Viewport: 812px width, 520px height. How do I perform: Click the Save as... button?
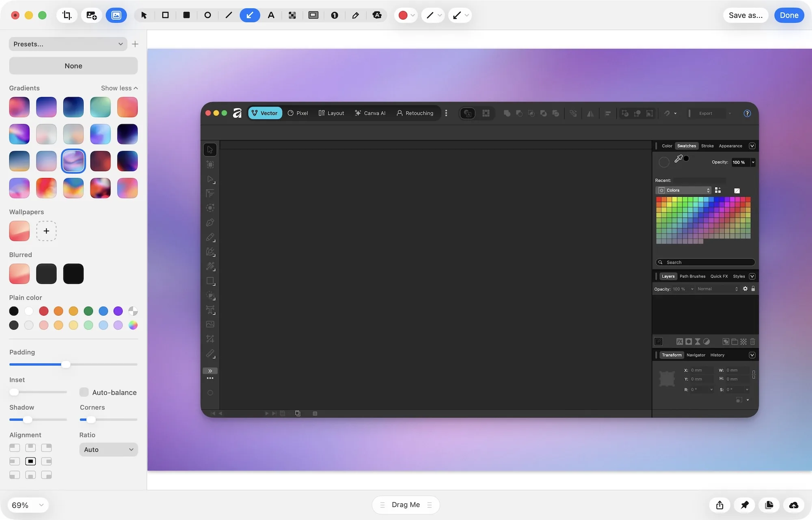[x=745, y=15]
